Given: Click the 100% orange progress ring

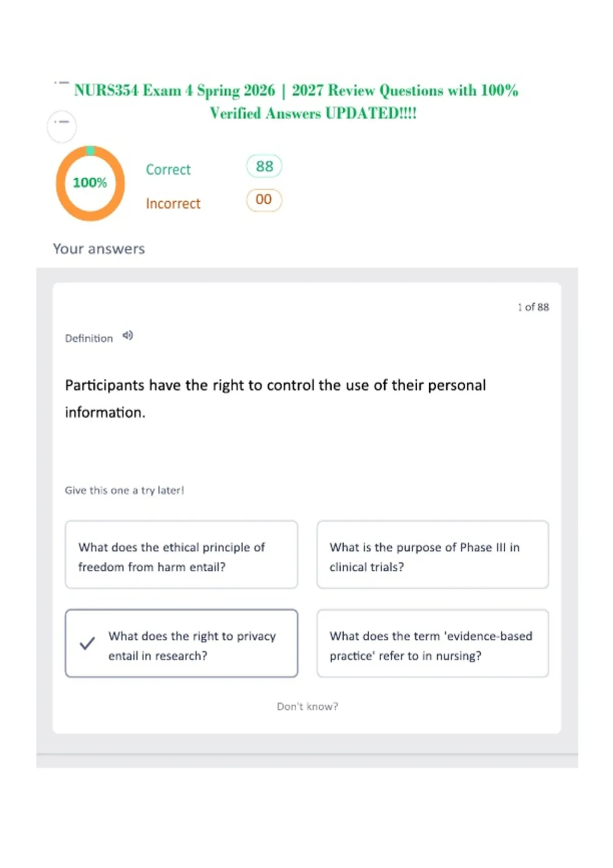Looking at the screenshot, I should (x=90, y=183).
